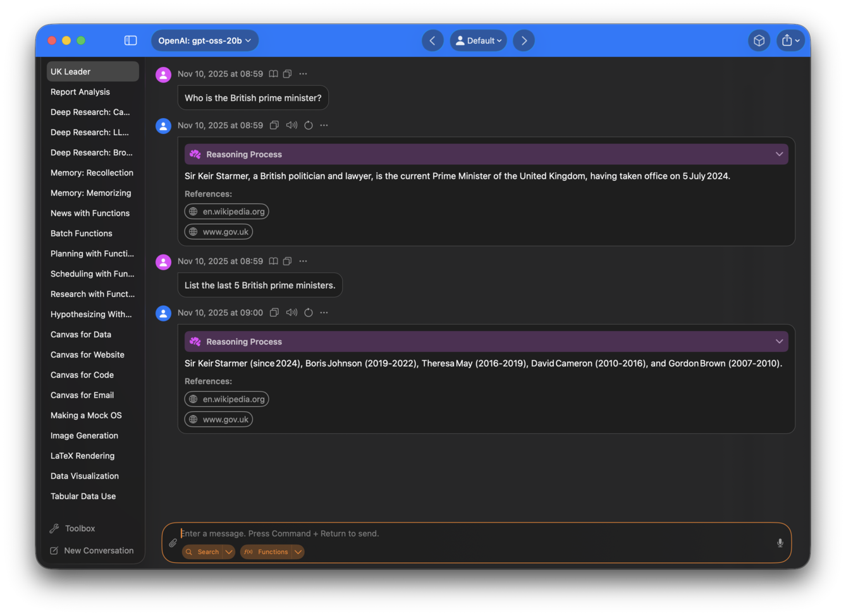Regenerate the last assistant response
This screenshot has width=846, height=616.
coord(309,312)
